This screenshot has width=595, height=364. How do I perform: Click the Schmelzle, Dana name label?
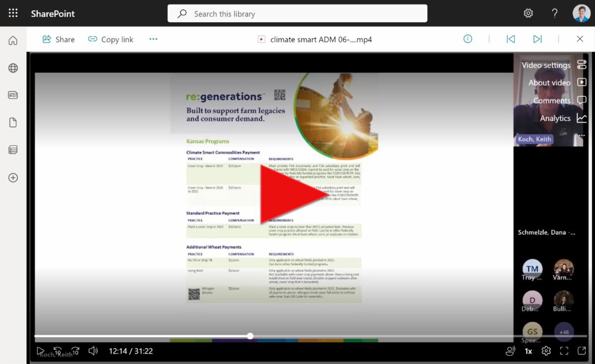coord(546,232)
